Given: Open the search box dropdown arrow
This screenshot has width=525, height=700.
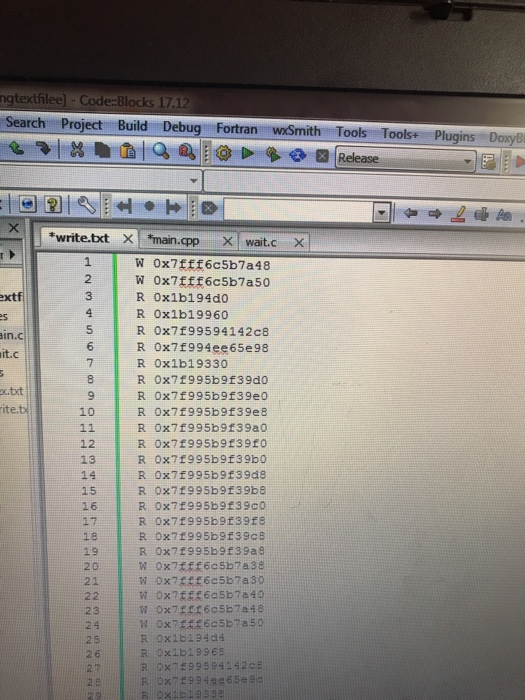Looking at the screenshot, I should coord(382,213).
